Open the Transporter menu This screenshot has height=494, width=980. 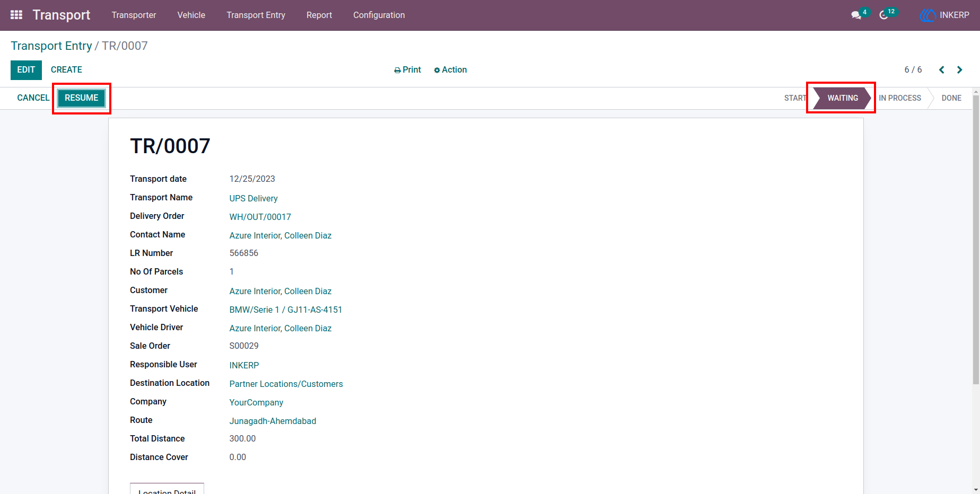pos(134,15)
